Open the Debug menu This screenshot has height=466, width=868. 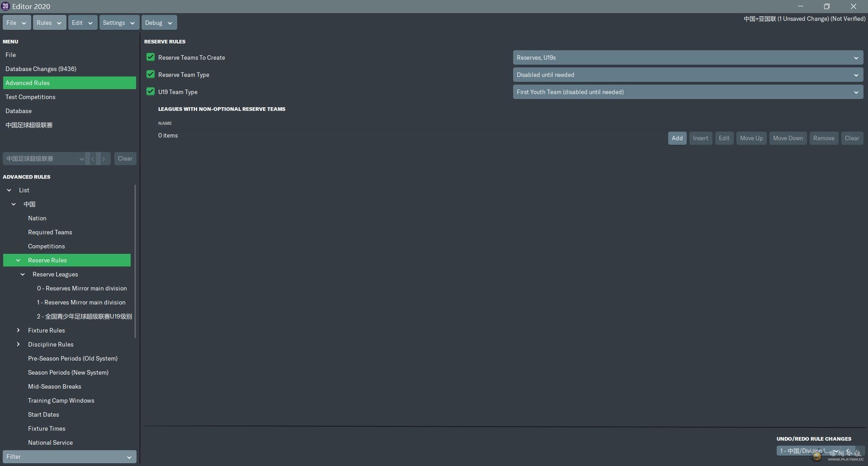click(158, 23)
